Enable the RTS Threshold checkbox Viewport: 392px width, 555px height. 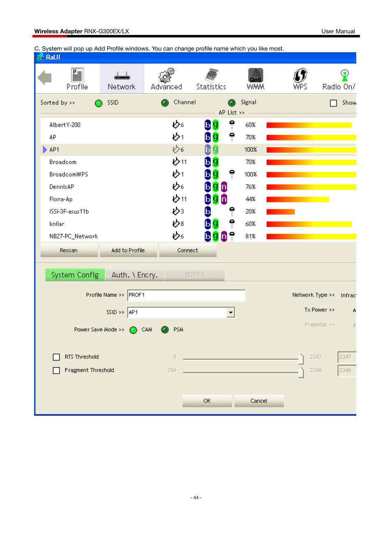coord(56,357)
